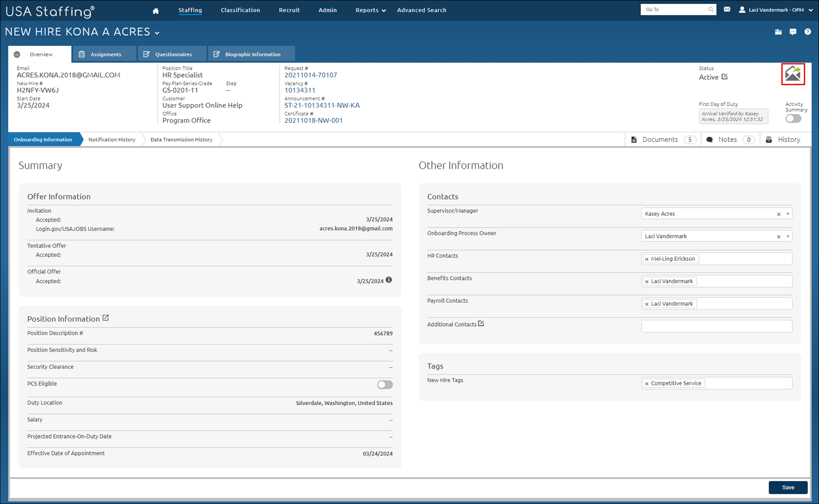Screen dimensions: 819x504
Task: Click the Home icon in the navigation bar
Action: [x=156, y=10]
